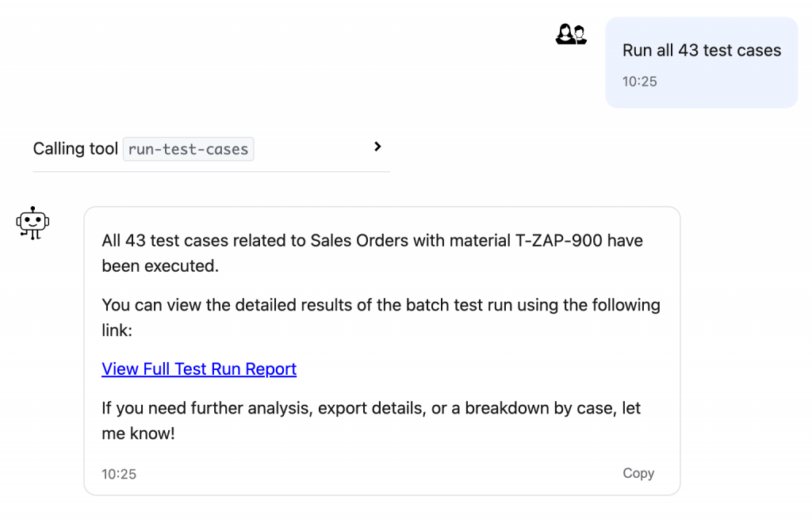Select the "Run all 43 test cases" message
Screen dimensions: 812x519
point(702,50)
